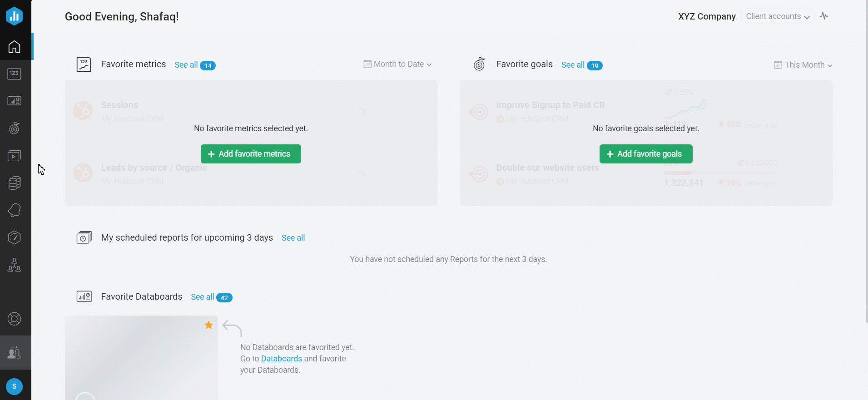This screenshot has height=400, width=868.
Task: Open the Data Manager database icon
Action: pyautogui.click(x=15, y=183)
